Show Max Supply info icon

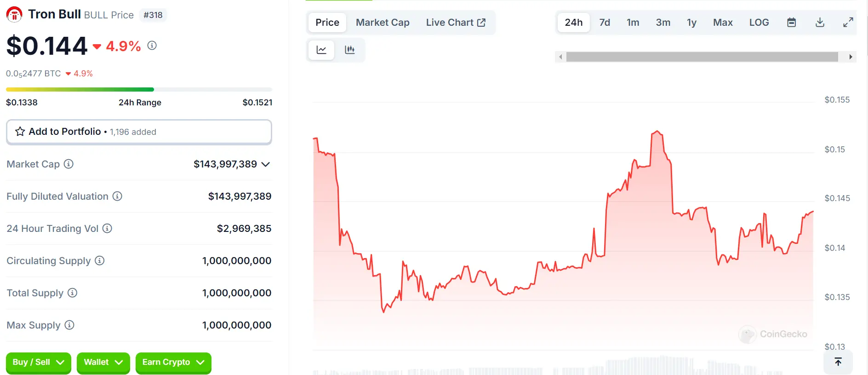69,325
